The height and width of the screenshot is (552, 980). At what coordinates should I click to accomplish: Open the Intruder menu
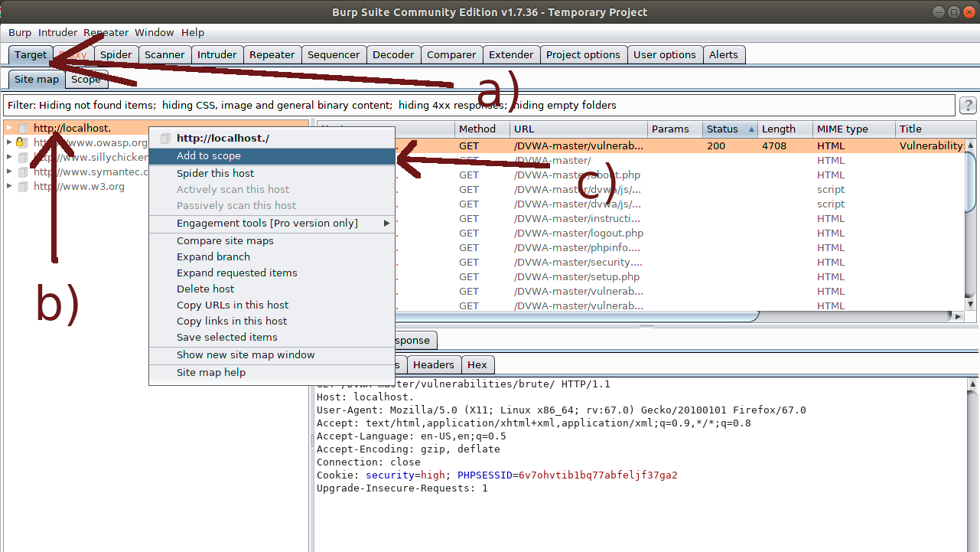click(58, 33)
